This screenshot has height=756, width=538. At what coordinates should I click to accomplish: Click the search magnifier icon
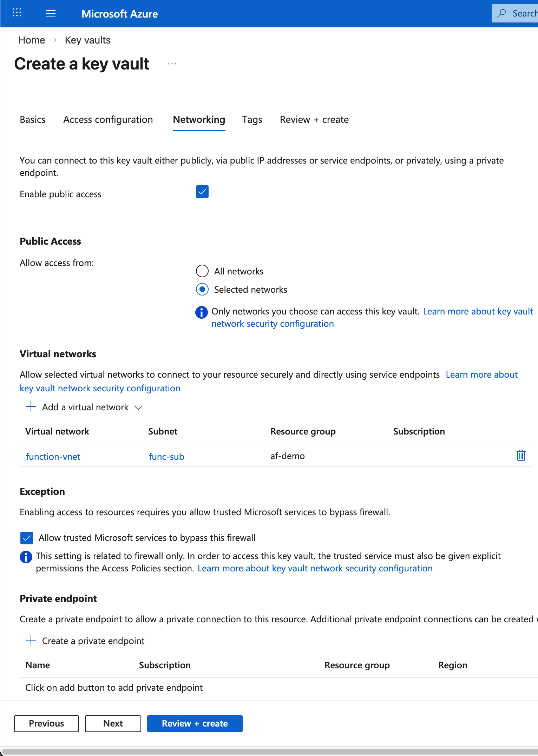(502, 13)
